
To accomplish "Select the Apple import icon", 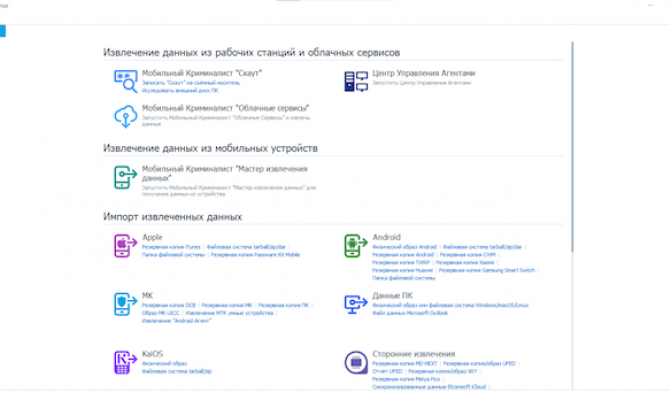I will click(x=126, y=245).
